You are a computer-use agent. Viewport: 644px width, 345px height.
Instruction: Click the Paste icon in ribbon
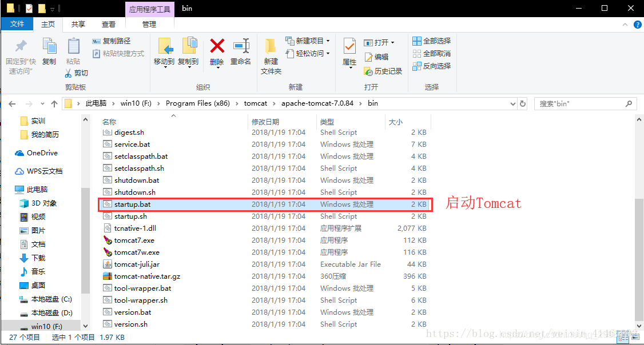pos(74,46)
